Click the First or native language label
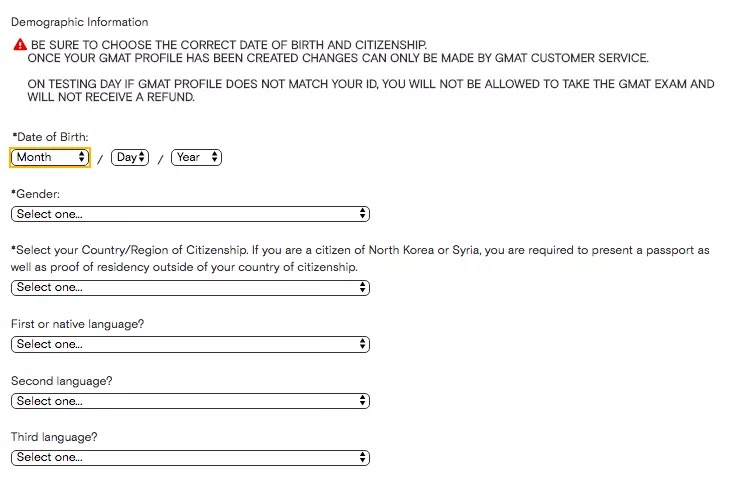 tap(77, 324)
